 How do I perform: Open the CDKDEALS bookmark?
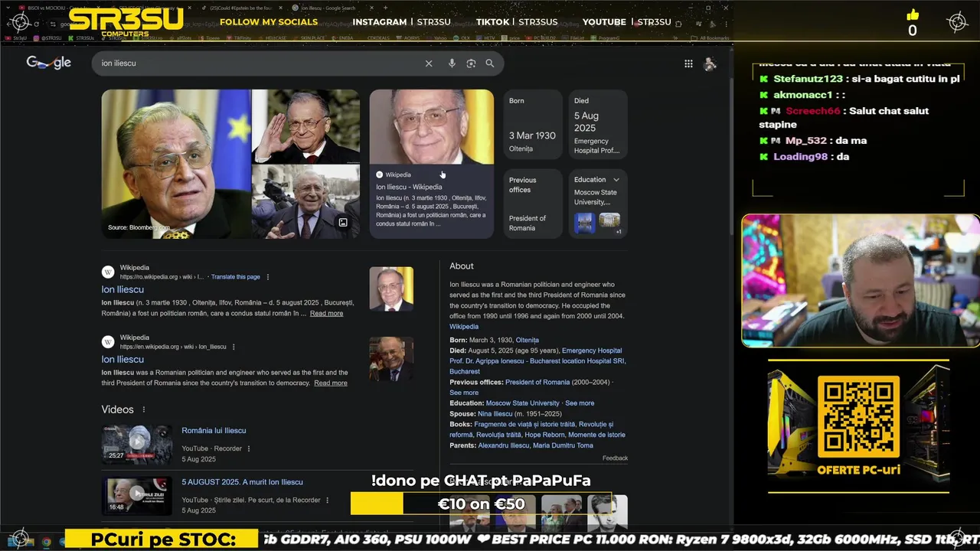pos(377,37)
